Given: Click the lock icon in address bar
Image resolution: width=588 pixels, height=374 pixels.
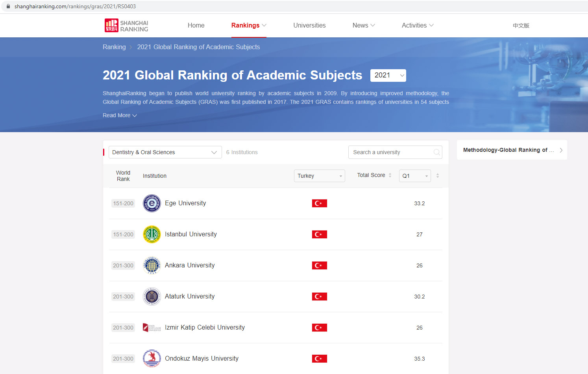Looking at the screenshot, I should point(8,6).
